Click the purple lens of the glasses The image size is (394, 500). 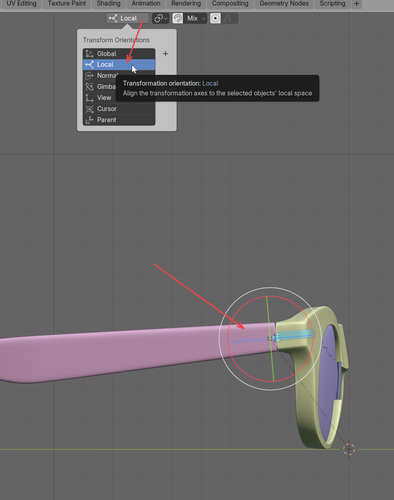coord(328,383)
